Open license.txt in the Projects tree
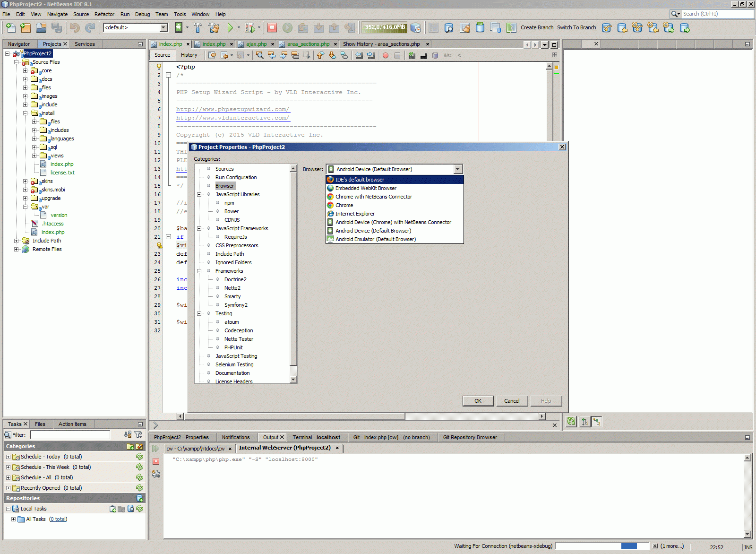The image size is (756, 554). click(x=62, y=173)
